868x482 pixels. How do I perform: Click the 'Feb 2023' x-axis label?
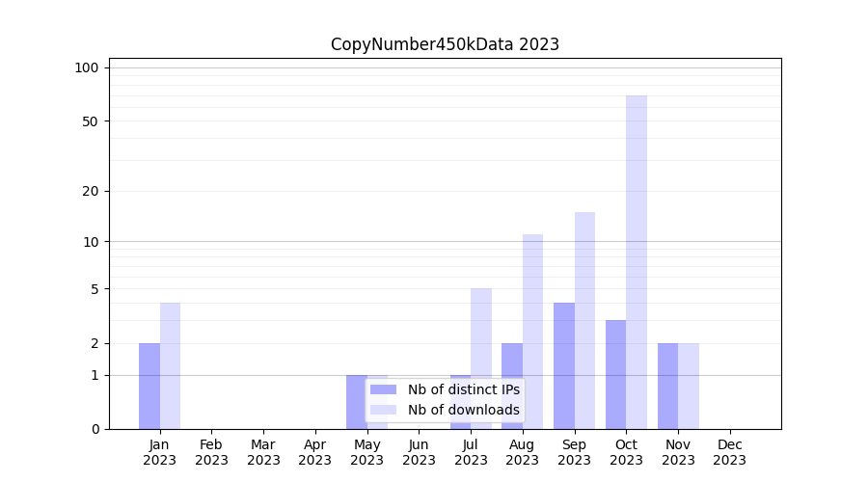211,452
